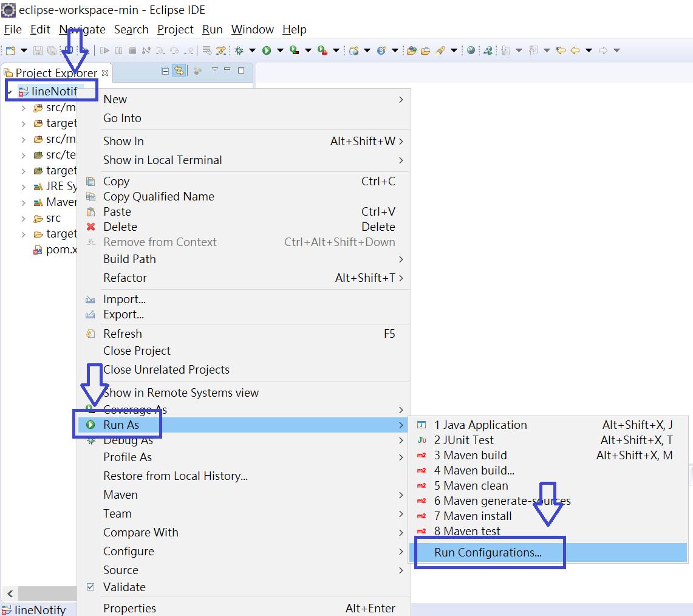Viewport: 693px width, 616px height.
Task: Choose 5 Maven clean entry
Action: (x=548, y=485)
